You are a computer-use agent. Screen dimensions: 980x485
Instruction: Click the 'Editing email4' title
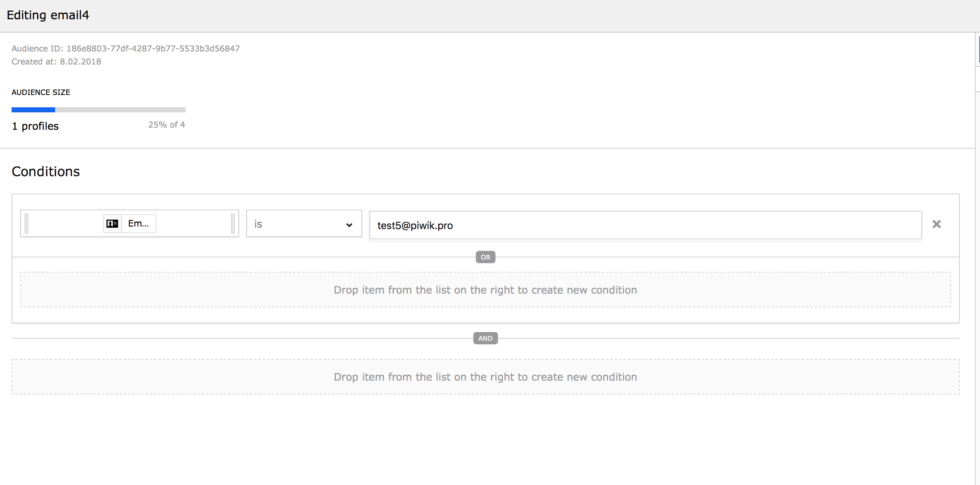click(x=48, y=15)
